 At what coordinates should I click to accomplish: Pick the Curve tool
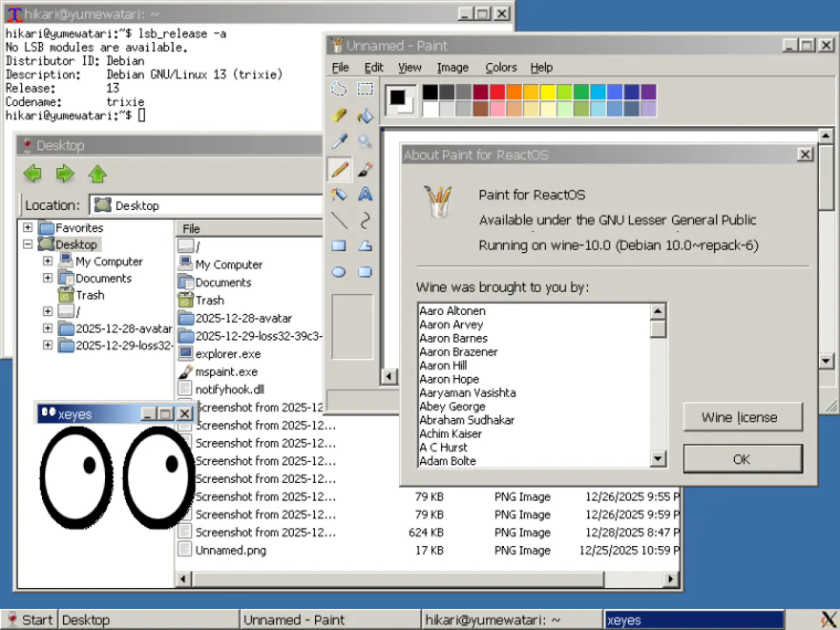pyautogui.click(x=365, y=220)
